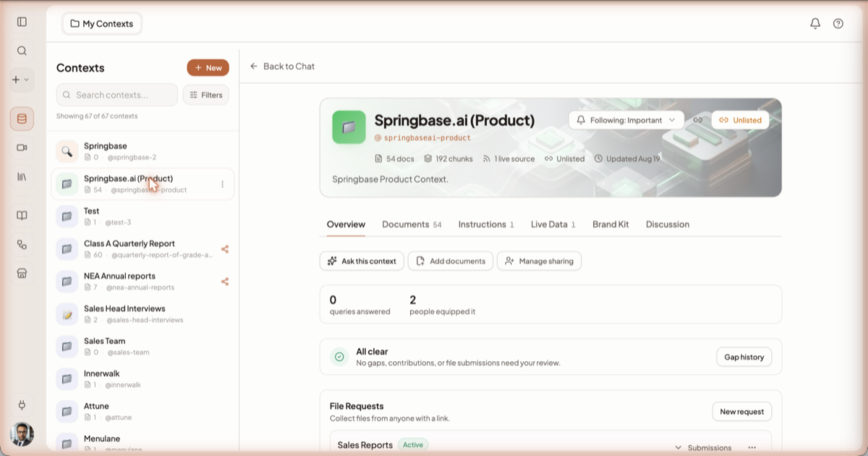
Task: Click the copy link icon beside Unlisted
Action: tap(698, 120)
